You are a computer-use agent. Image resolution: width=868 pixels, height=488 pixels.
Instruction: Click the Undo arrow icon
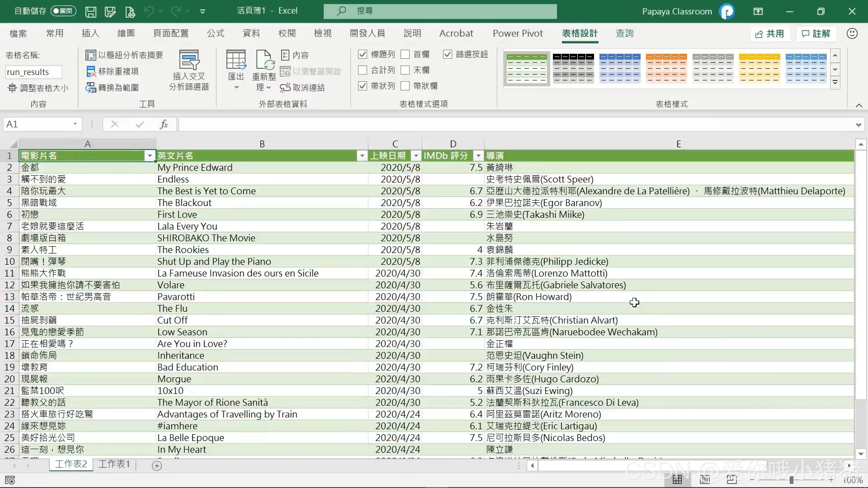tap(149, 11)
